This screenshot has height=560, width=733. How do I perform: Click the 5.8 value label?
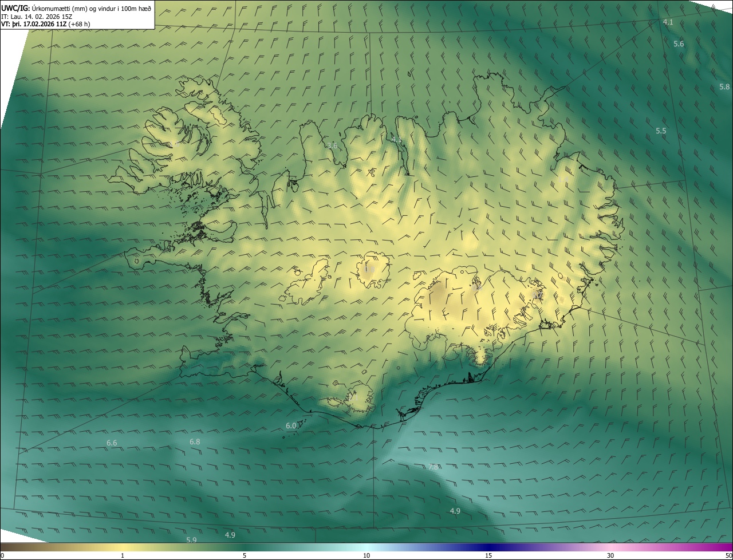[x=724, y=87]
